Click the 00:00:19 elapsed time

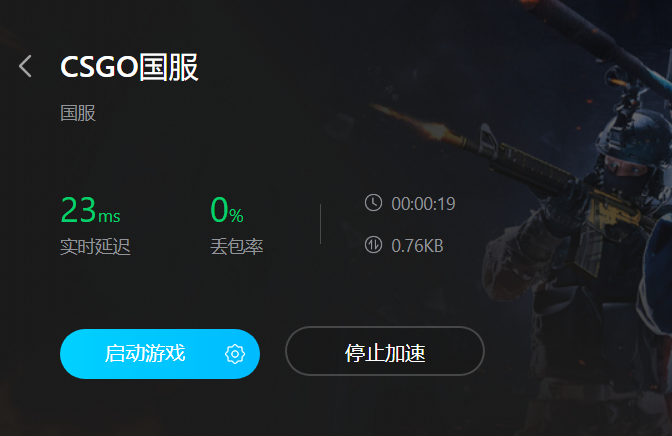pos(423,204)
